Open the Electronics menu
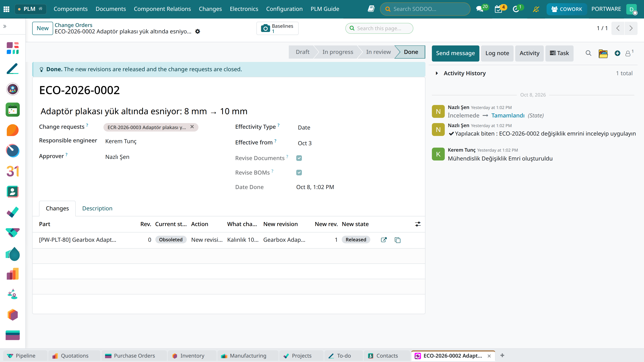644x362 pixels. pos(244,9)
